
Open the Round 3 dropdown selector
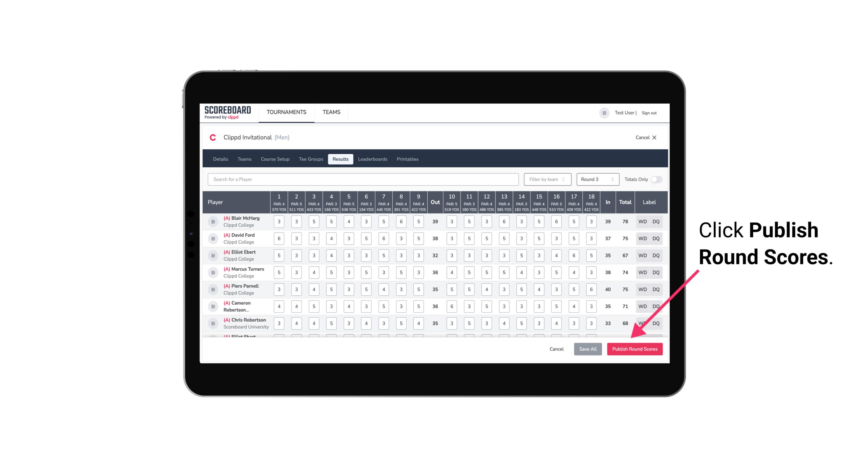tap(597, 179)
